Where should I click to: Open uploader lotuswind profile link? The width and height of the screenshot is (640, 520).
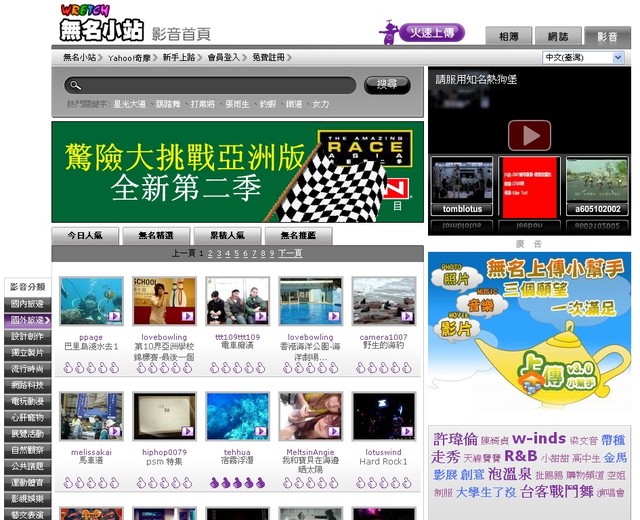click(383, 452)
